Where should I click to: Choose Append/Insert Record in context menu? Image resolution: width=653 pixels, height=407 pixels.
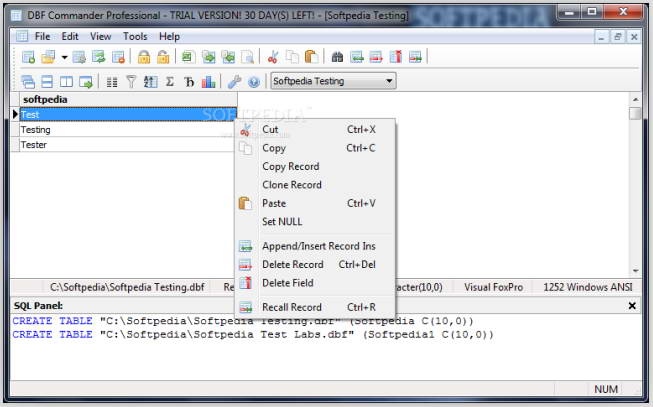[x=314, y=246]
